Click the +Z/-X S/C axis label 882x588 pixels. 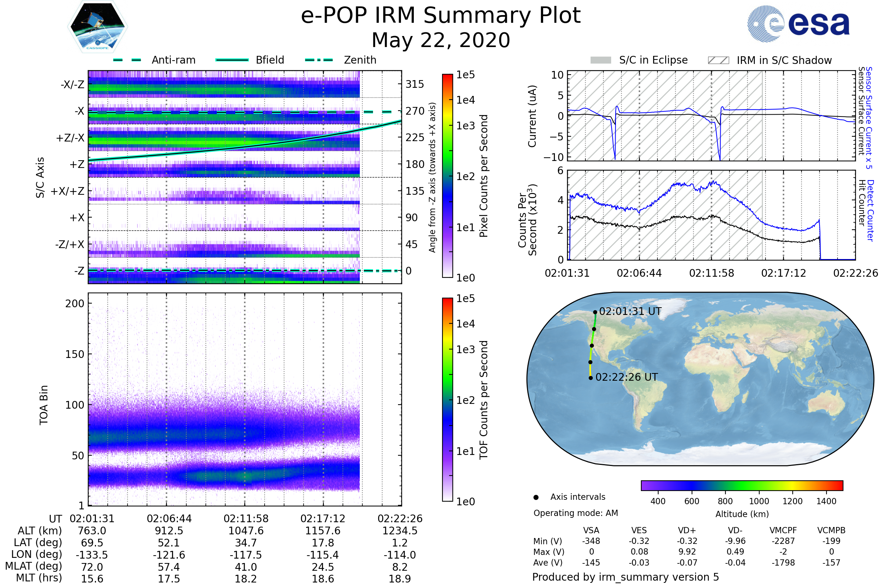[x=71, y=138]
